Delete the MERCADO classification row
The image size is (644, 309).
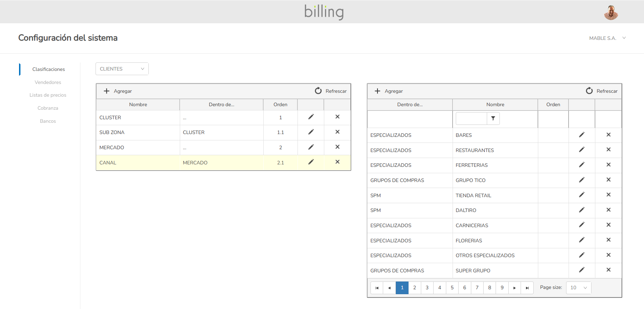(x=337, y=147)
